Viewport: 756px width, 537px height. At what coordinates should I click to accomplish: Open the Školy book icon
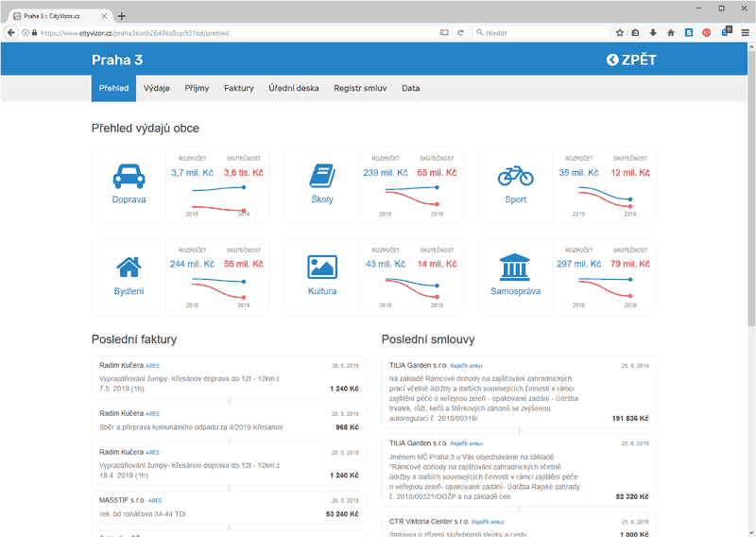coord(321,176)
